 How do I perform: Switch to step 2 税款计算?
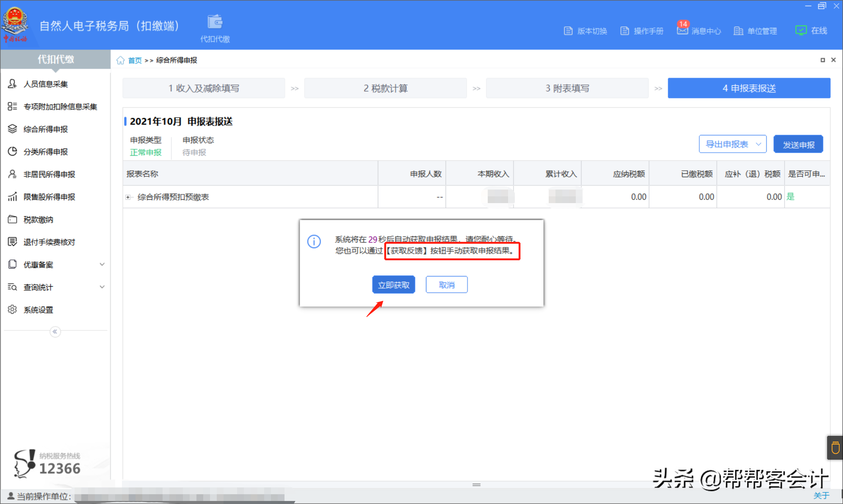point(385,88)
